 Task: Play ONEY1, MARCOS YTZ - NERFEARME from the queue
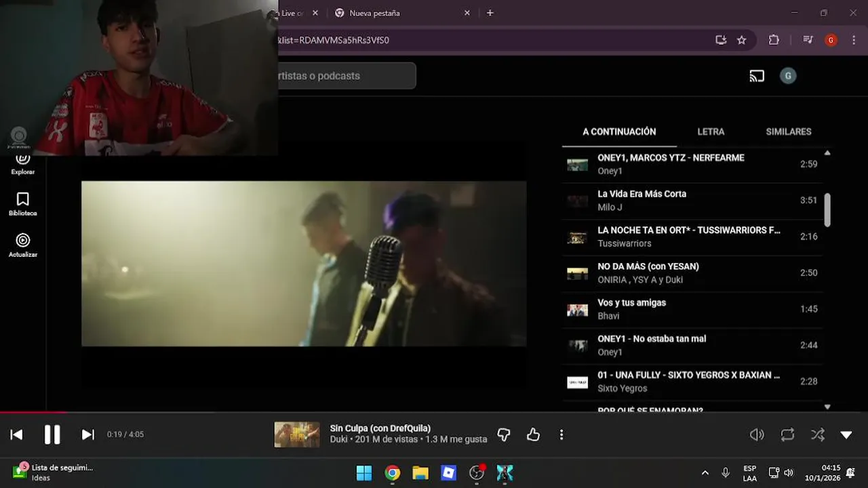pyautogui.click(x=692, y=164)
